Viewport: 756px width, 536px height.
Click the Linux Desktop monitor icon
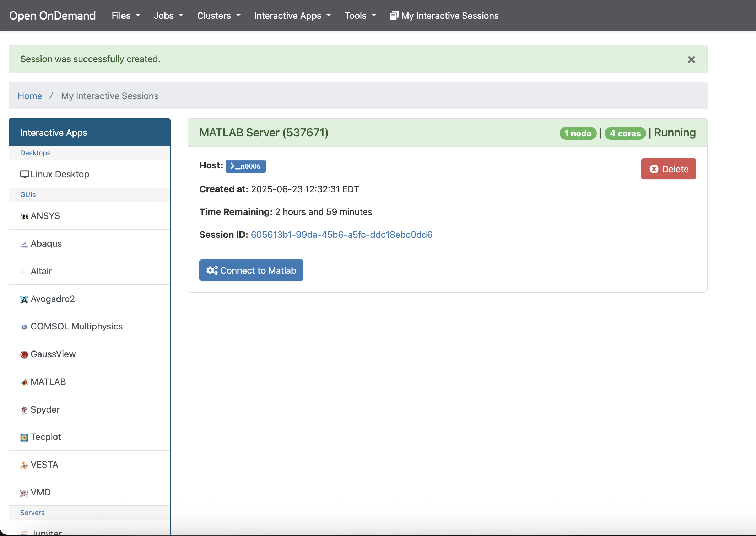pyautogui.click(x=25, y=175)
